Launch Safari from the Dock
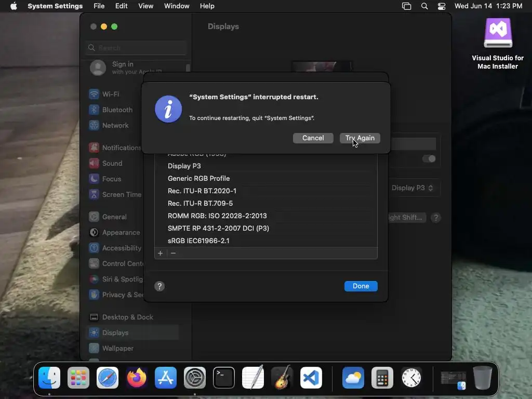 (108, 378)
